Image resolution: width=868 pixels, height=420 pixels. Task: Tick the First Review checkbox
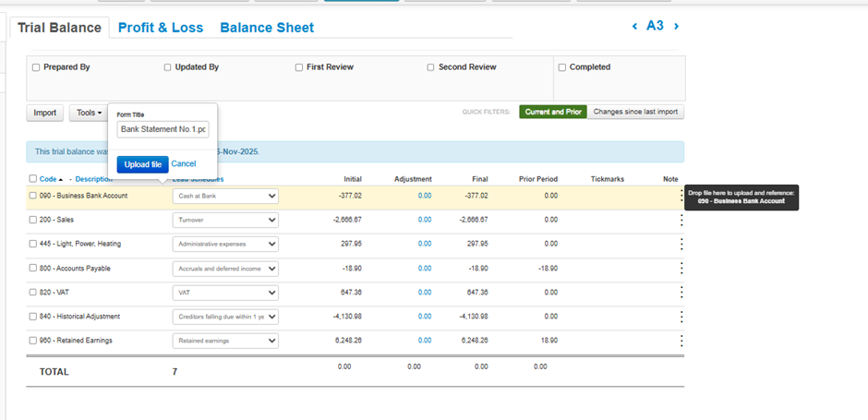[x=299, y=67]
